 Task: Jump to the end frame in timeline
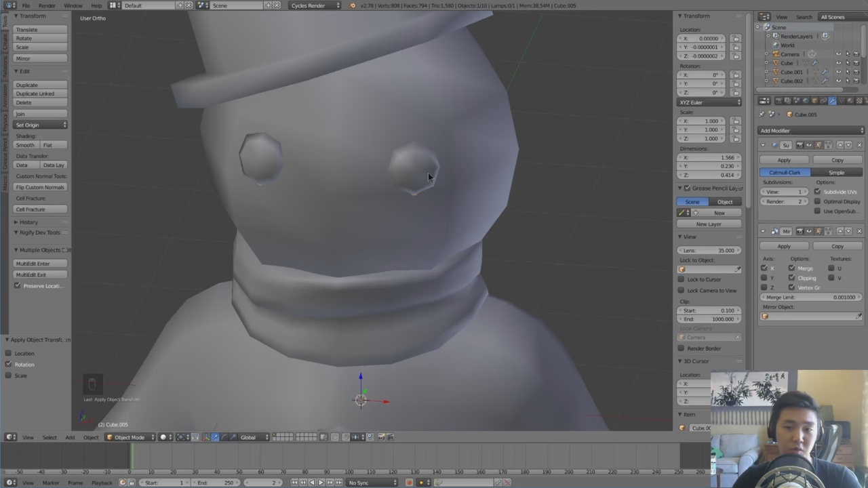pyautogui.click(x=339, y=483)
